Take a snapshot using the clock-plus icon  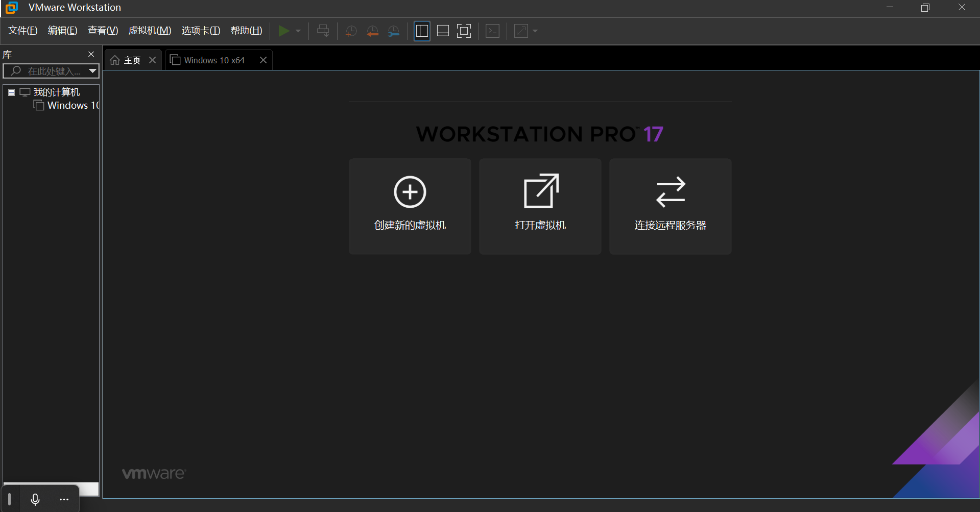point(351,31)
